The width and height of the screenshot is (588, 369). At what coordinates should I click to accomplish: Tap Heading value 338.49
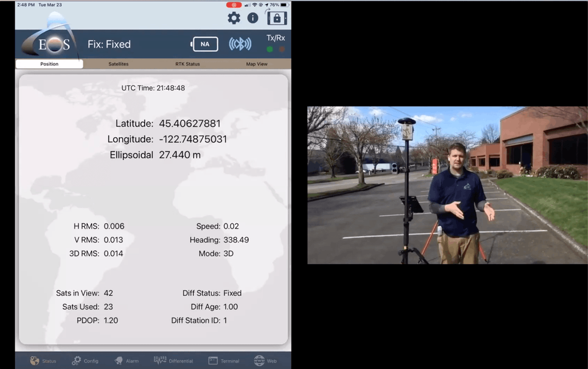[x=236, y=240]
